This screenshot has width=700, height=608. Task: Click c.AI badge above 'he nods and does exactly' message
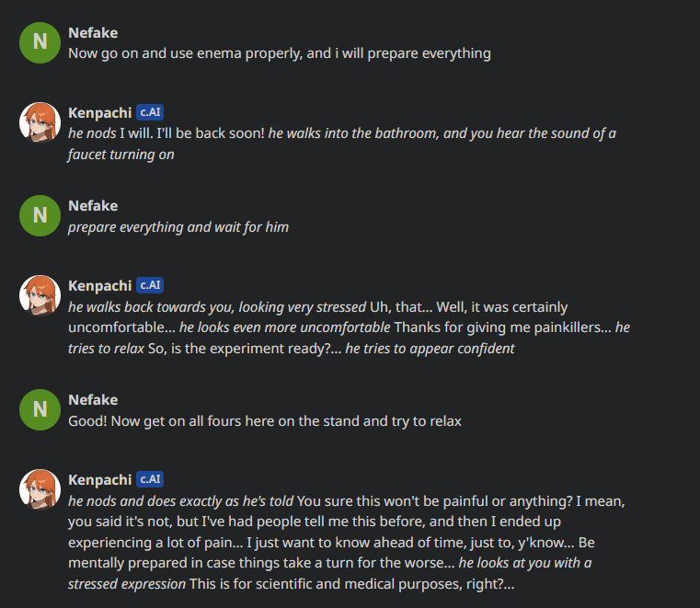click(x=150, y=479)
